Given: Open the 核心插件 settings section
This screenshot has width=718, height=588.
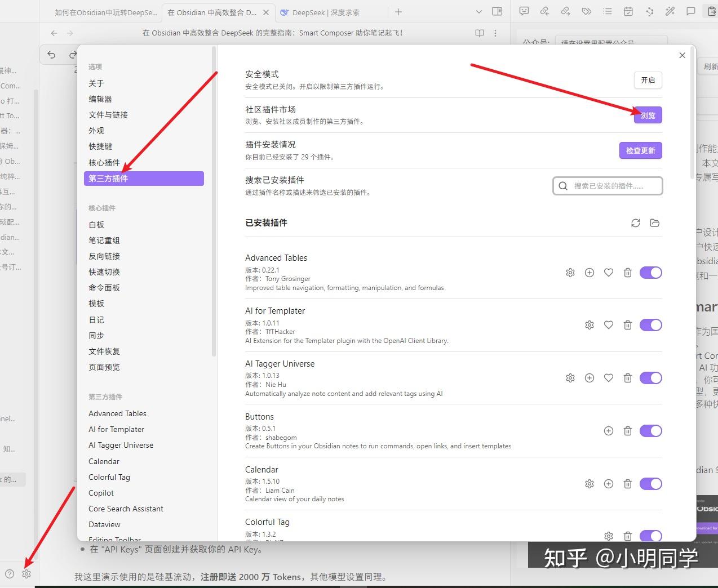Looking at the screenshot, I should pos(104,162).
